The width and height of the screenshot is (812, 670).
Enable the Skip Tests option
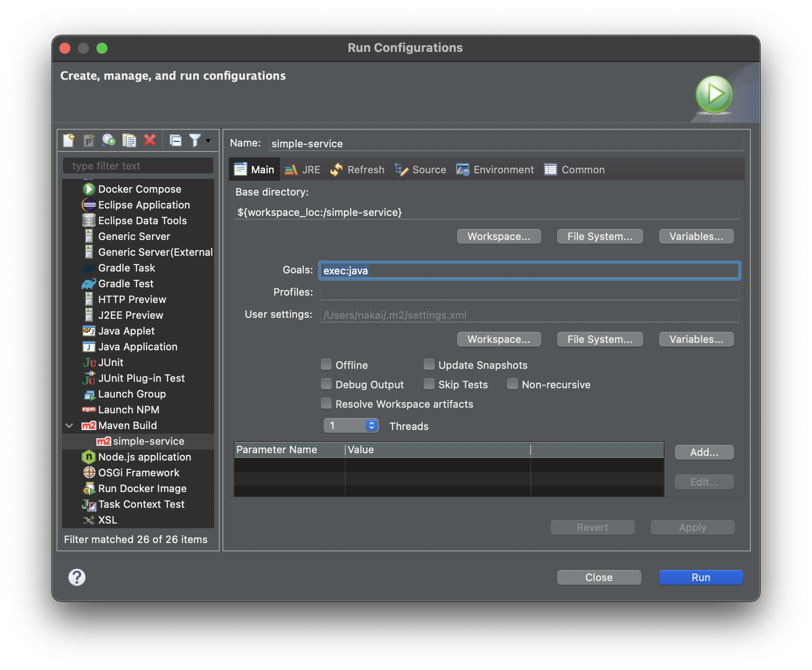coord(430,384)
